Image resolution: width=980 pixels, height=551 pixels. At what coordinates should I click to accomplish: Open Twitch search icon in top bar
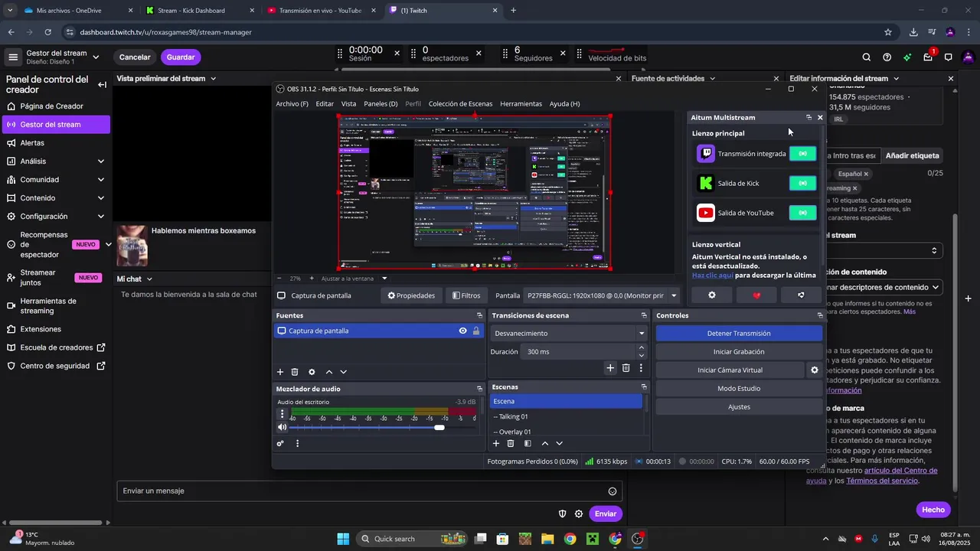867,57
